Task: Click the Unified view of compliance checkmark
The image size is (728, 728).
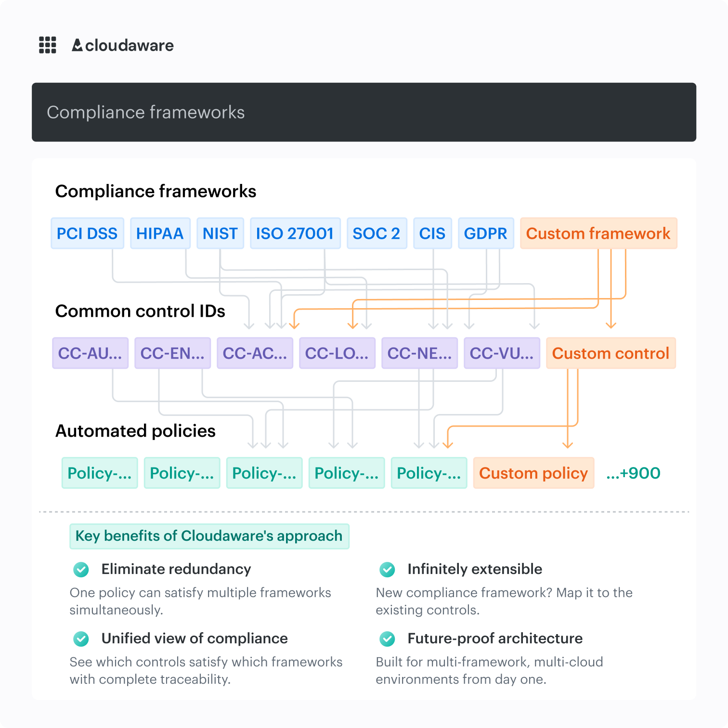Action: [81, 639]
